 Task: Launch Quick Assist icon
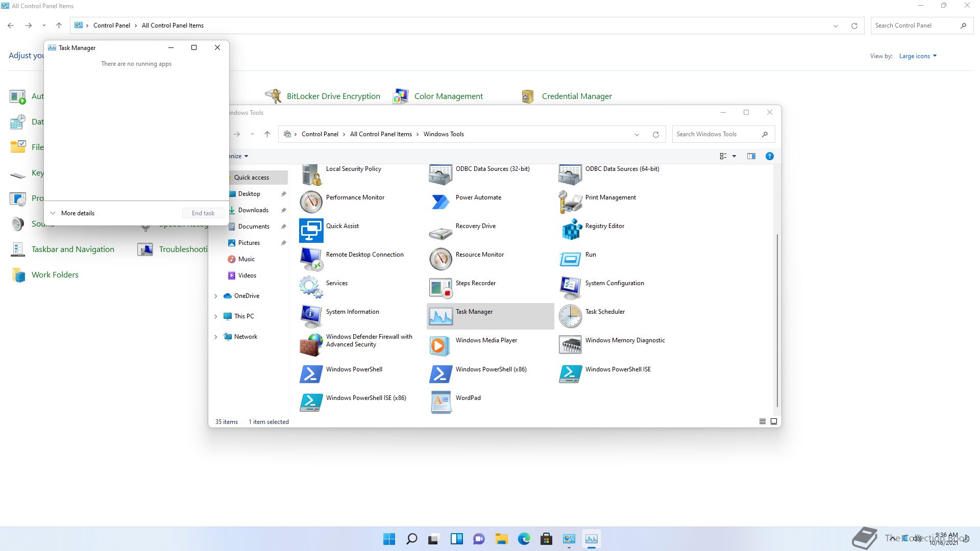(x=311, y=231)
